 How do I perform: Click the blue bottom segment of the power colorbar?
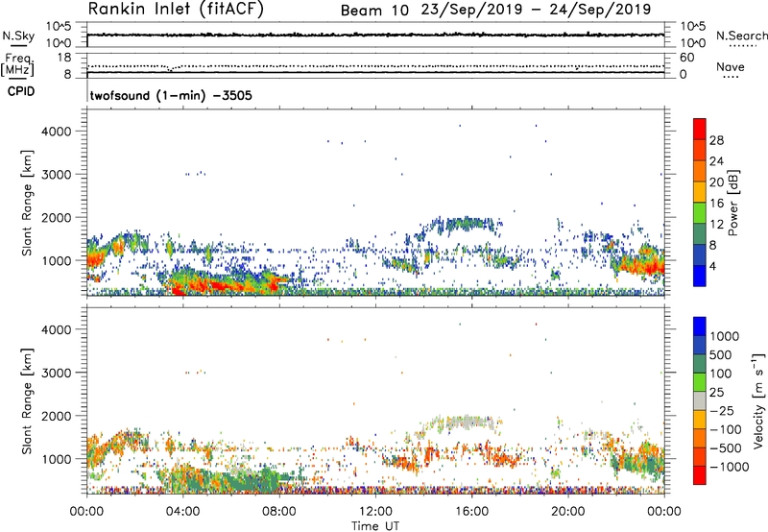(x=700, y=276)
